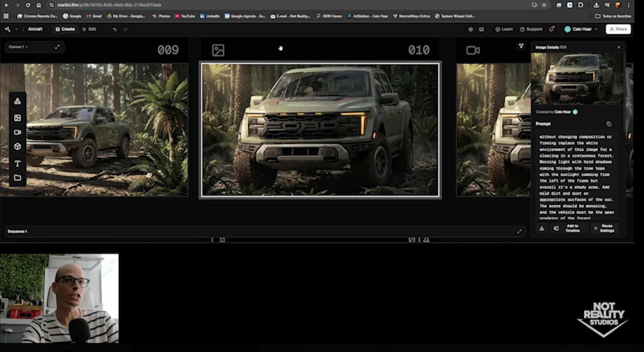
Task: Expand the canvas to fullscreen
Action: (57, 47)
